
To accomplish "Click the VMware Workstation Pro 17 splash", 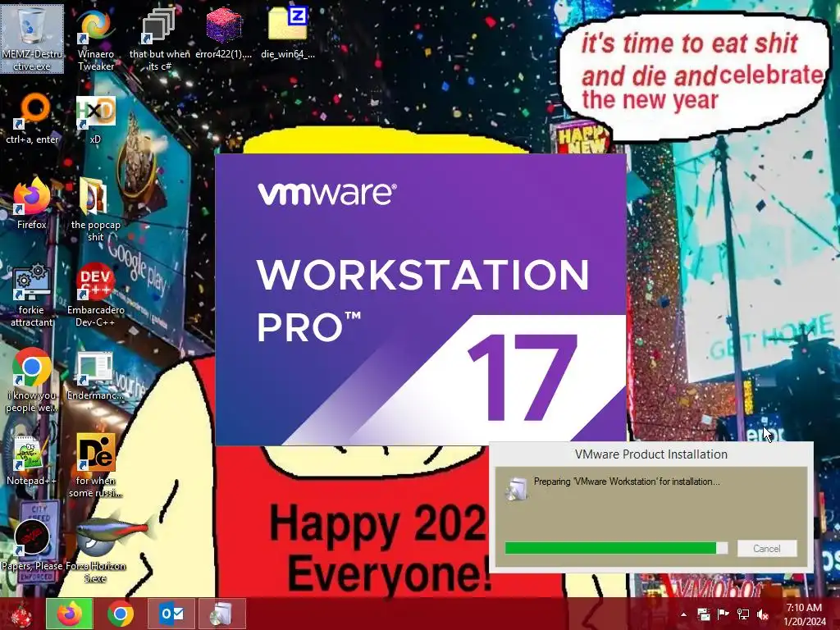I will point(421,299).
